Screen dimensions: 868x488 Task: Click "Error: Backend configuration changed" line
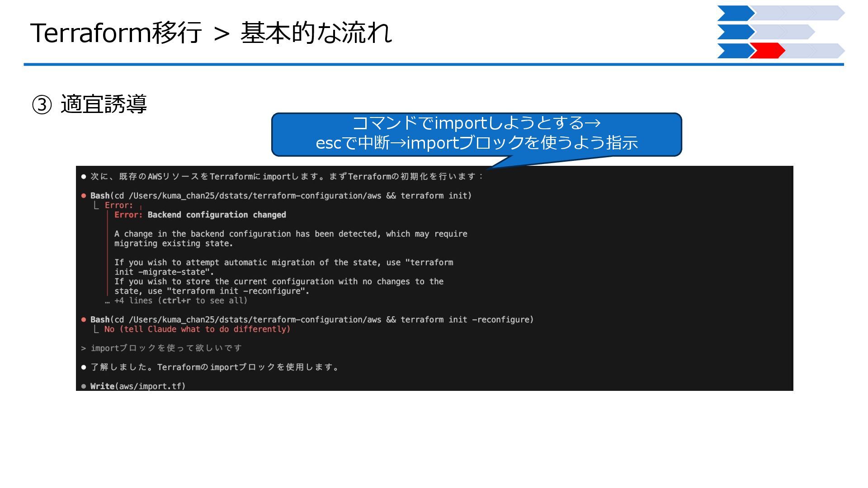click(x=200, y=215)
